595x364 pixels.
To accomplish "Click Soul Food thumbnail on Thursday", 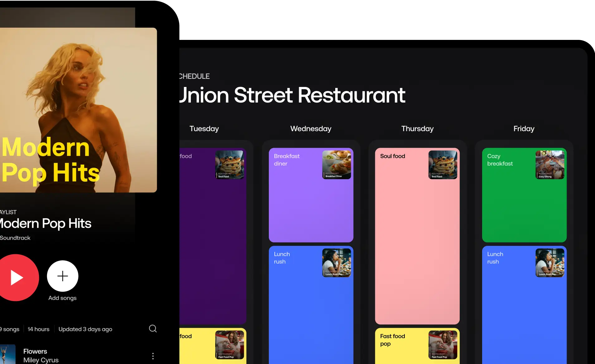I will (443, 165).
